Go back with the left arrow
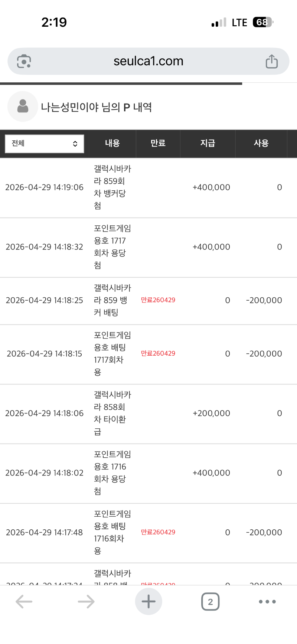The width and height of the screenshot is (297, 644). pos(24,602)
